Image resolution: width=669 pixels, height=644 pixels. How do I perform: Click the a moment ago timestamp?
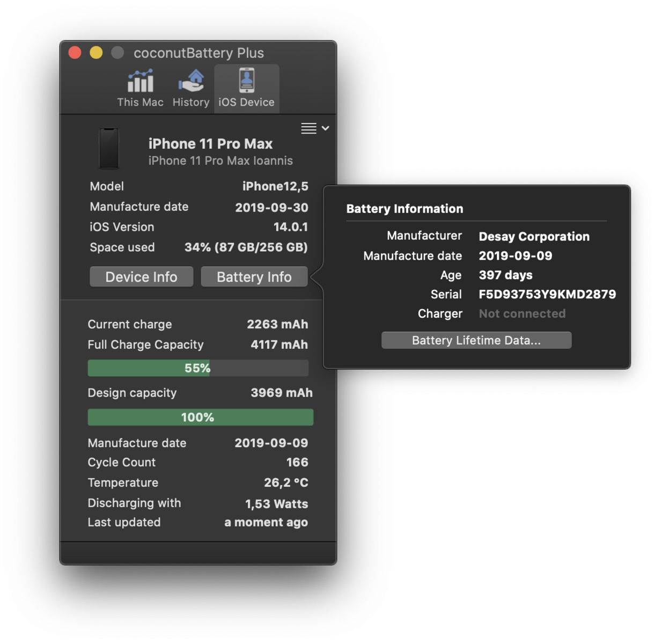(x=266, y=522)
